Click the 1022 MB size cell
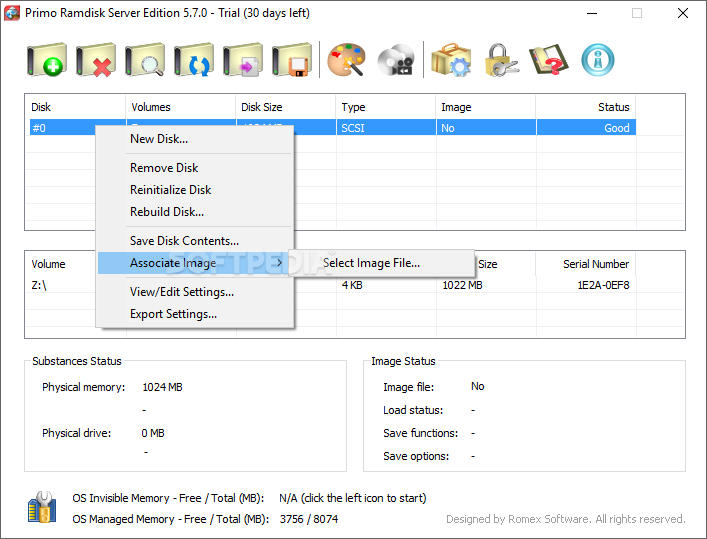 pyautogui.click(x=462, y=285)
